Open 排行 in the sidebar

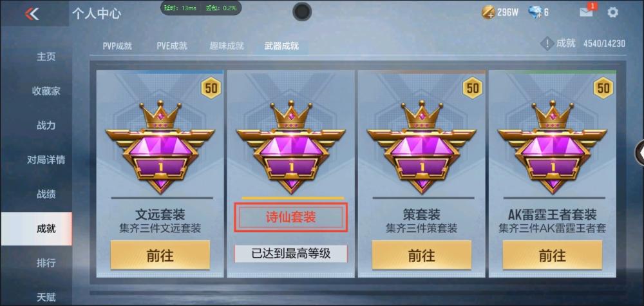(x=46, y=263)
